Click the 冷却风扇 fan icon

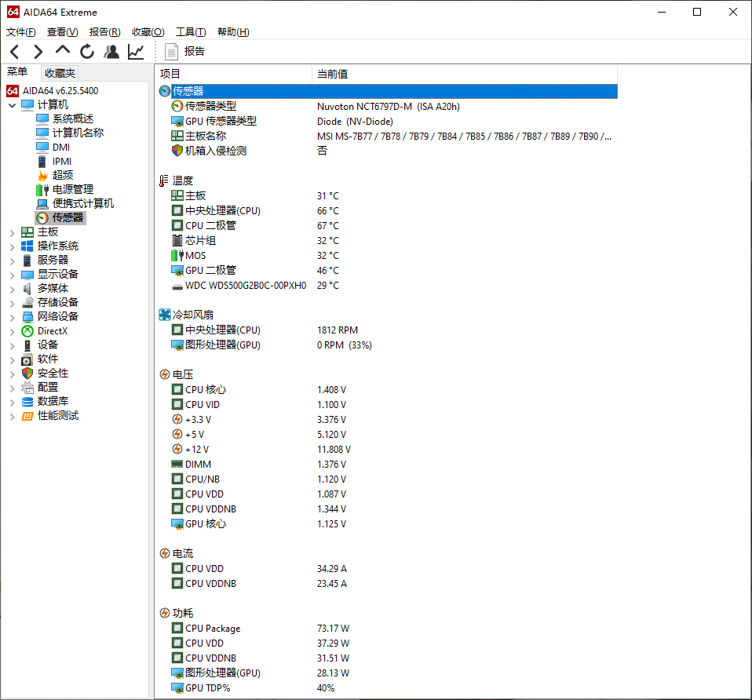point(165,315)
